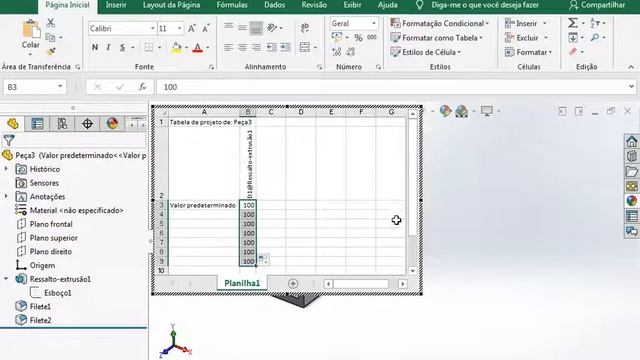Select the Planilha1 sheet tab
This screenshot has height=360, width=640.
tap(242, 283)
